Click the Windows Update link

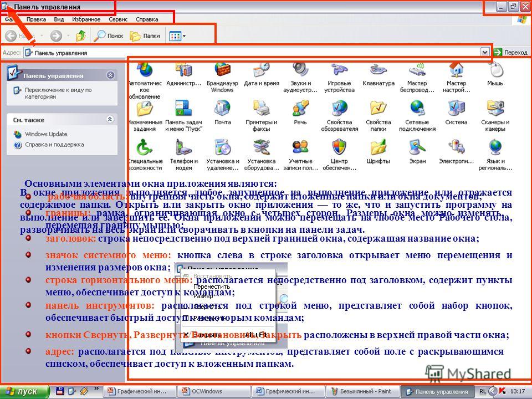point(46,134)
